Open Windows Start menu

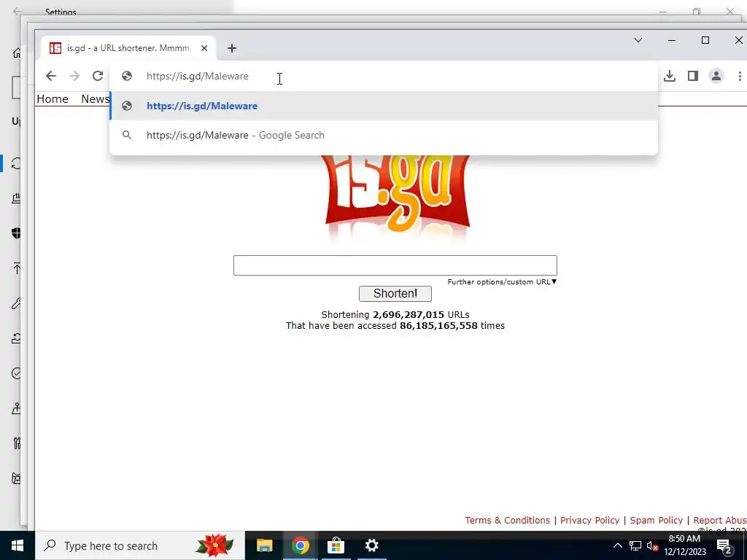coord(18,545)
